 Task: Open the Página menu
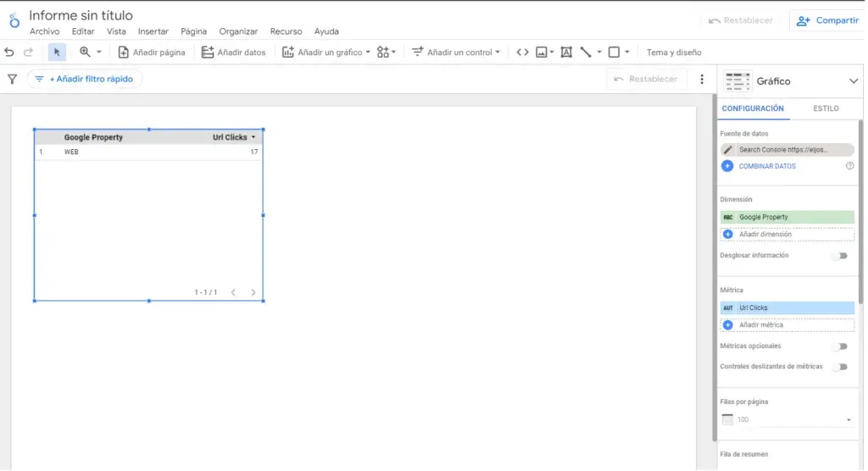[x=194, y=31]
